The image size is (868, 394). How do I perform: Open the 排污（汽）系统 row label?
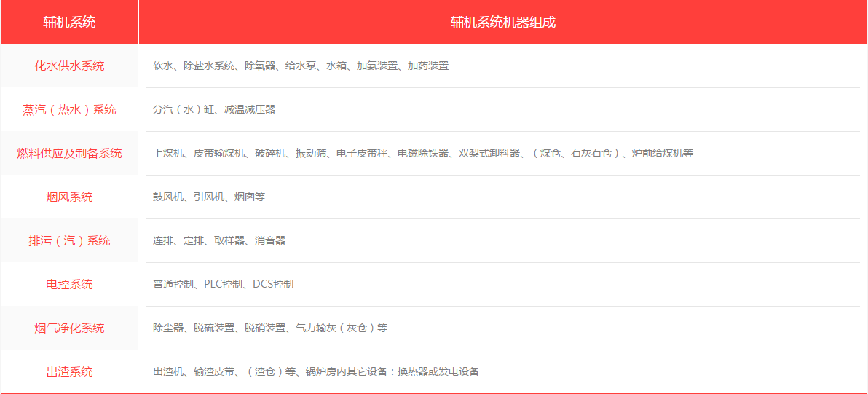[69, 240]
